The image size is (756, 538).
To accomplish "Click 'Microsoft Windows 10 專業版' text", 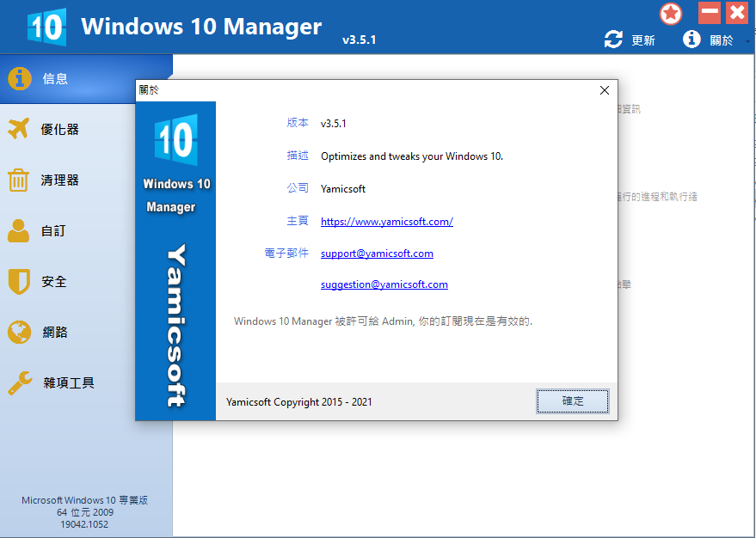I will click(85, 500).
